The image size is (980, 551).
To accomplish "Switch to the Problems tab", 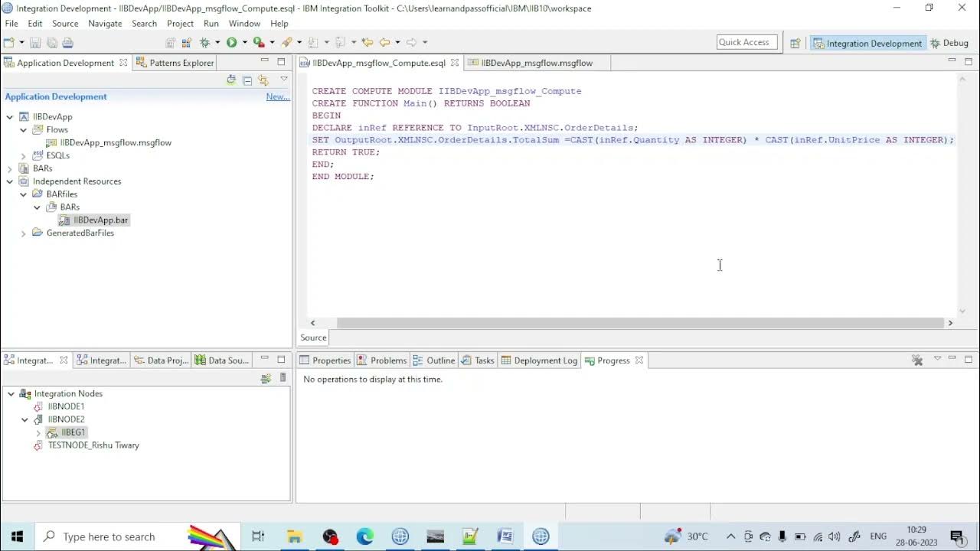I will 382,360.
